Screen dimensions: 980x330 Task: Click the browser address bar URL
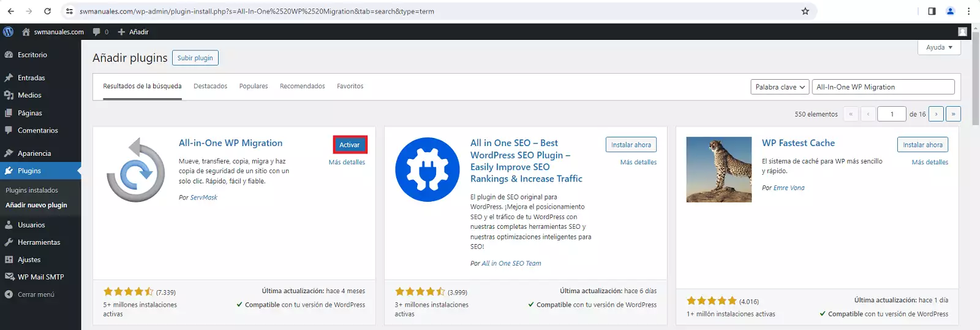(257, 11)
